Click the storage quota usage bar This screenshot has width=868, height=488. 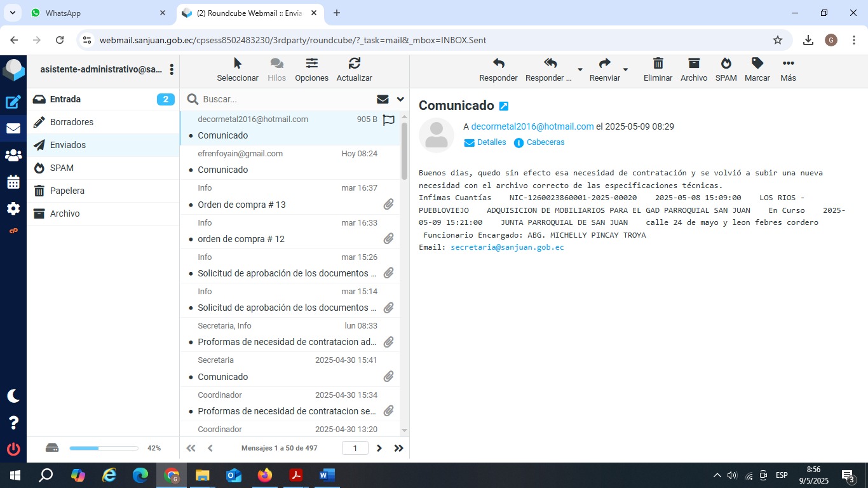point(104,448)
